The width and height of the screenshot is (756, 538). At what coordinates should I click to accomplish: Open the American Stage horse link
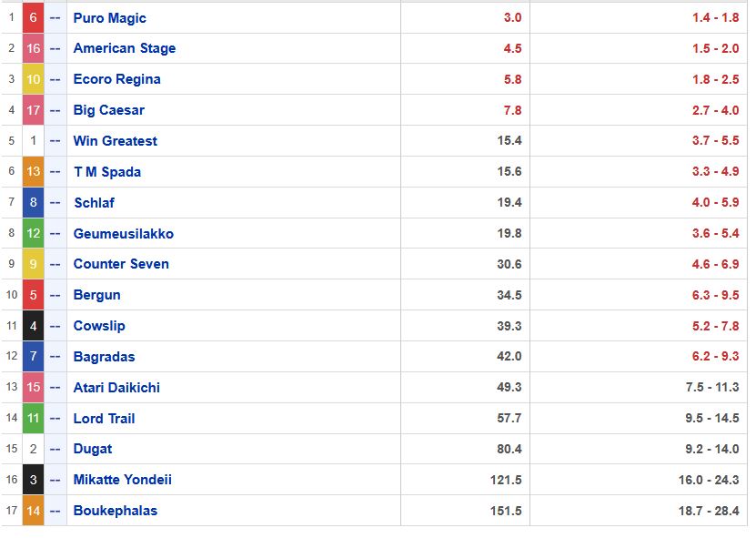click(x=125, y=48)
